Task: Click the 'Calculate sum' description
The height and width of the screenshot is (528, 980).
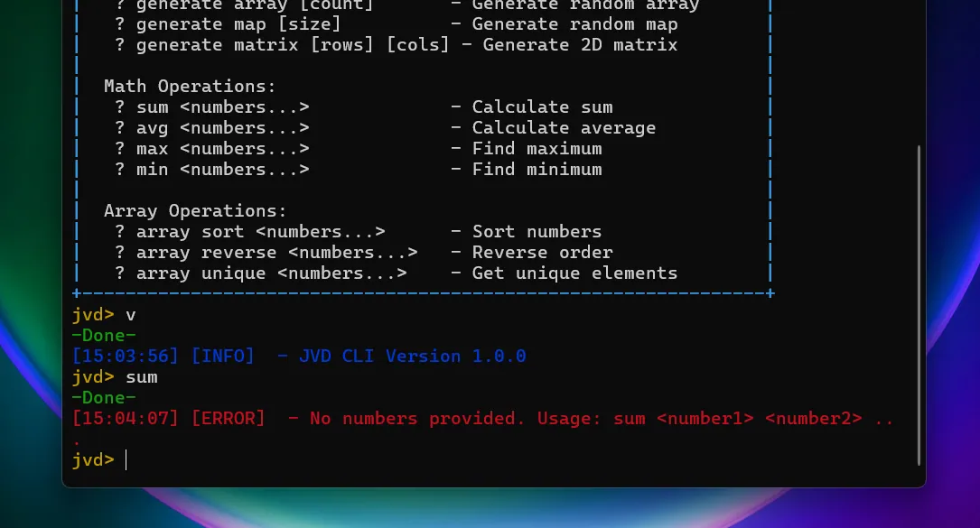Action: coord(542,107)
